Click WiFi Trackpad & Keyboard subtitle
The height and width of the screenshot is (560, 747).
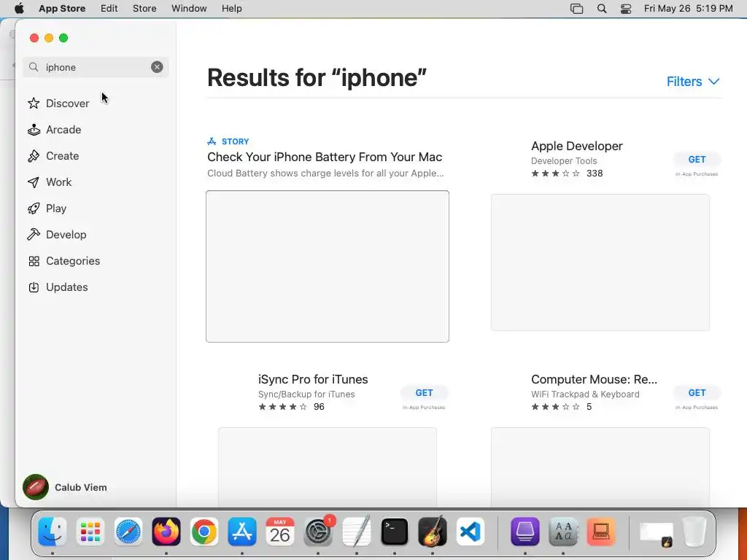coord(585,394)
